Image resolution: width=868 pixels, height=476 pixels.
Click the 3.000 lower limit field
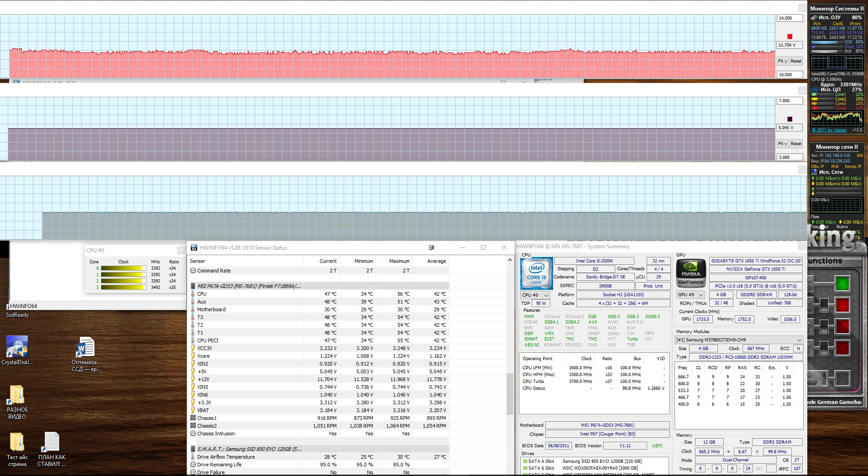[790, 157]
